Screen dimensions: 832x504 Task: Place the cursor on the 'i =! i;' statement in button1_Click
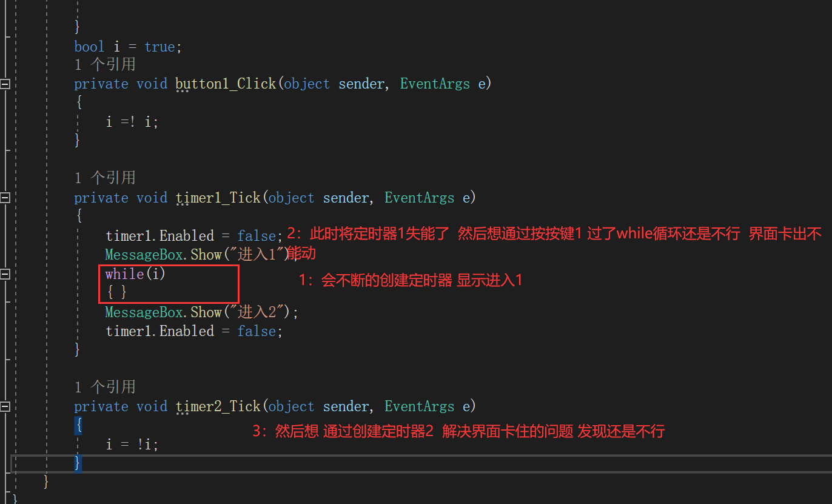[132, 122]
